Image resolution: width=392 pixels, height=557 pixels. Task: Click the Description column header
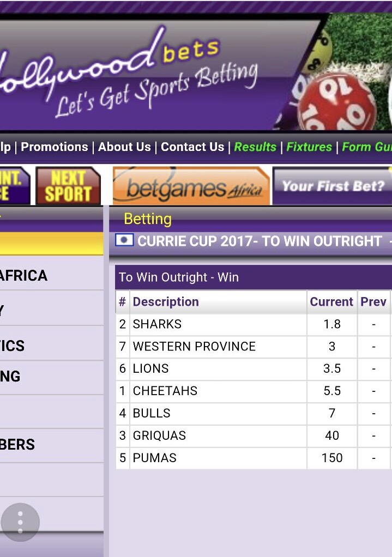click(x=166, y=302)
